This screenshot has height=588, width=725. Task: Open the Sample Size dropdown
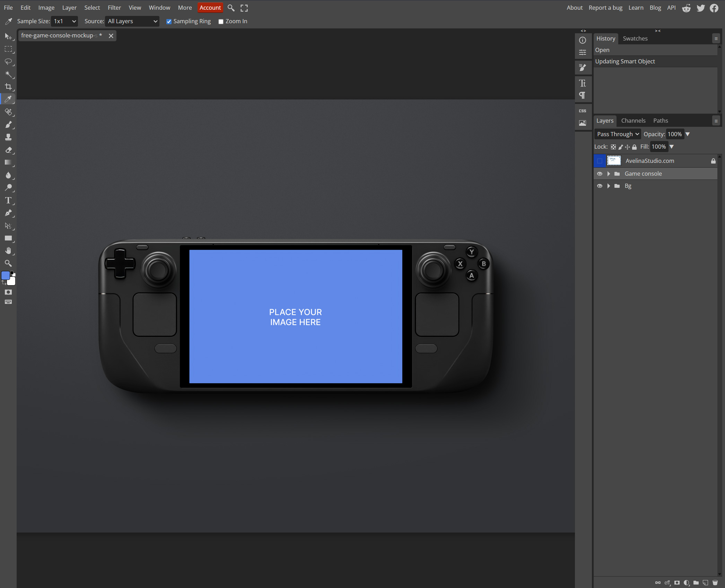pos(64,21)
